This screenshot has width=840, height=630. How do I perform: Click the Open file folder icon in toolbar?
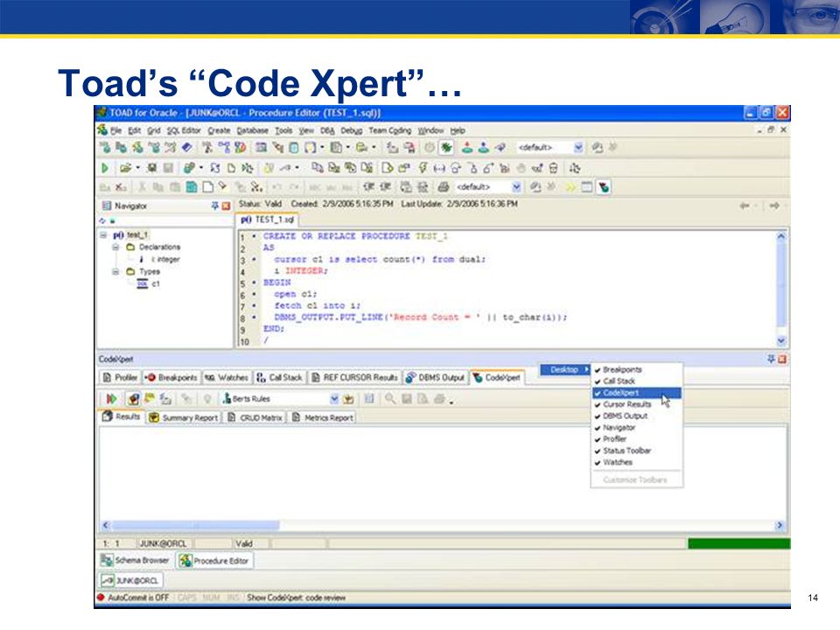coord(125,168)
